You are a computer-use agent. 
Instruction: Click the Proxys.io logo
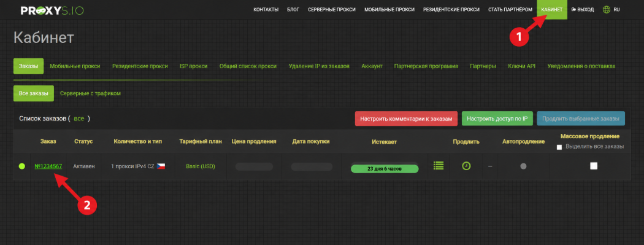click(x=52, y=10)
